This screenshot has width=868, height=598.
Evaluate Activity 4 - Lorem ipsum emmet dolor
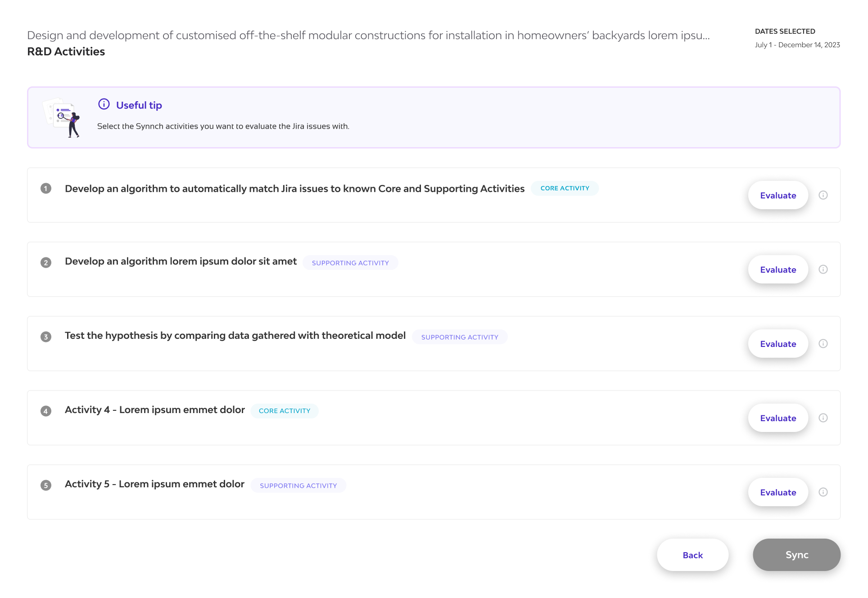(x=778, y=418)
